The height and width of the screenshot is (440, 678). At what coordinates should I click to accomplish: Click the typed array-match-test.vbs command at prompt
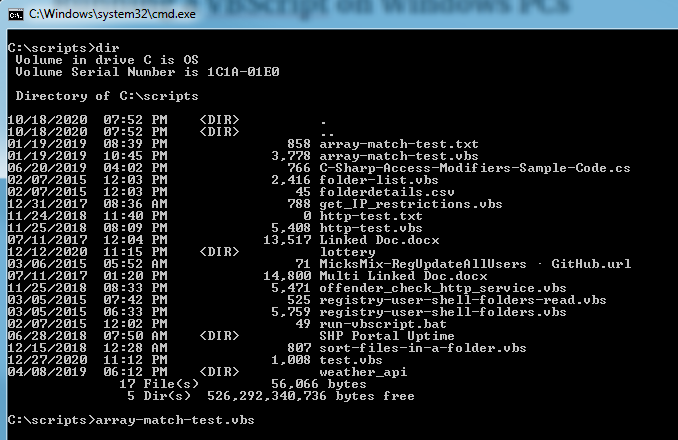(175, 420)
